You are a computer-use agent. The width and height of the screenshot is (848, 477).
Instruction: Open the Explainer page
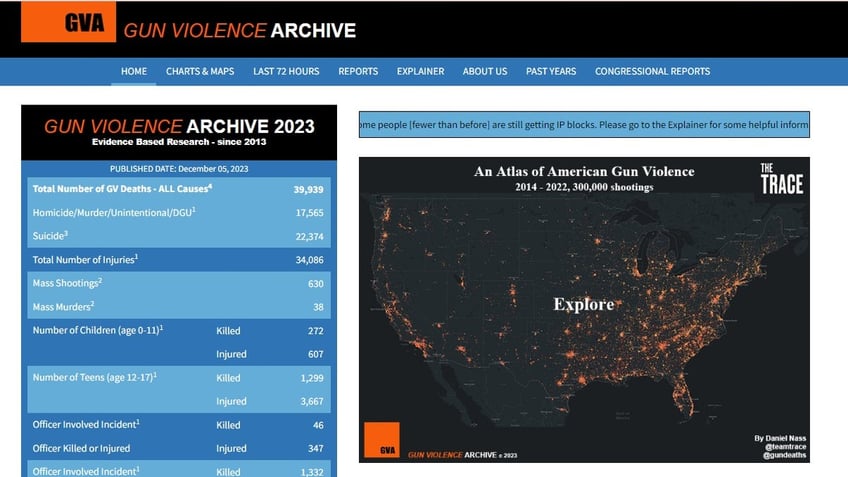click(x=420, y=71)
